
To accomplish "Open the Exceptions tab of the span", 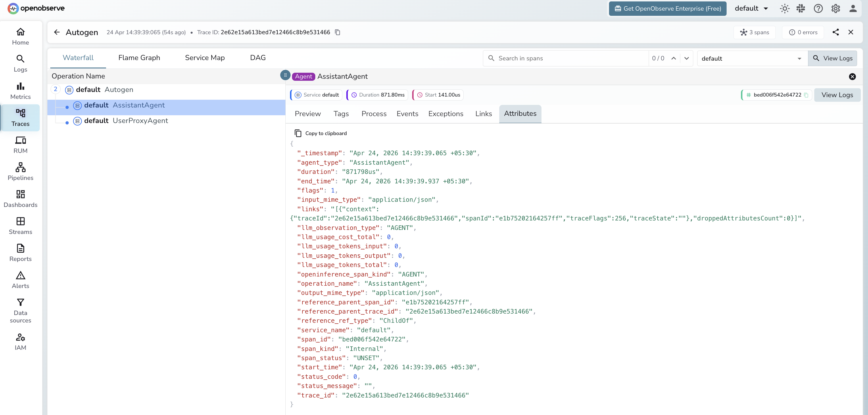I will click(x=446, y=114).
